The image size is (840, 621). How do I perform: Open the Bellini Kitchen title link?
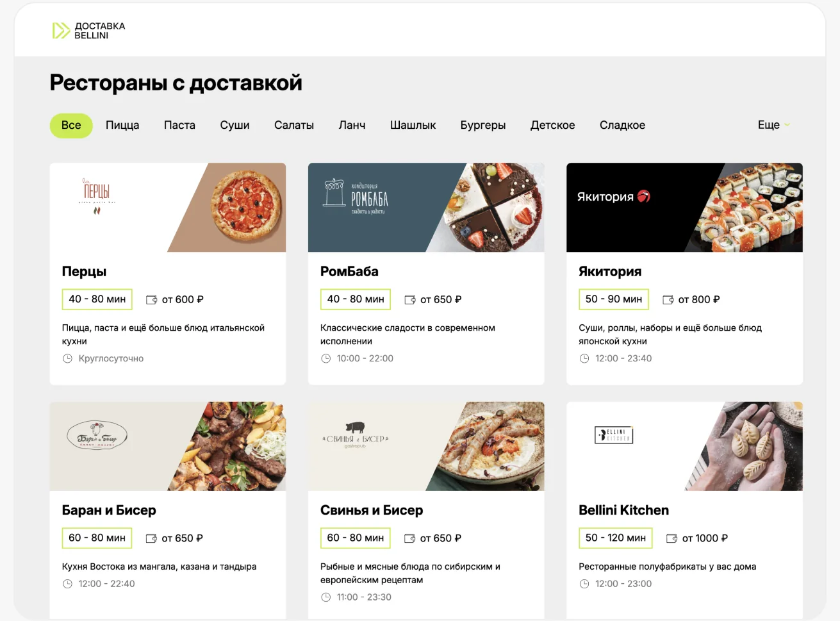(623, 510)
